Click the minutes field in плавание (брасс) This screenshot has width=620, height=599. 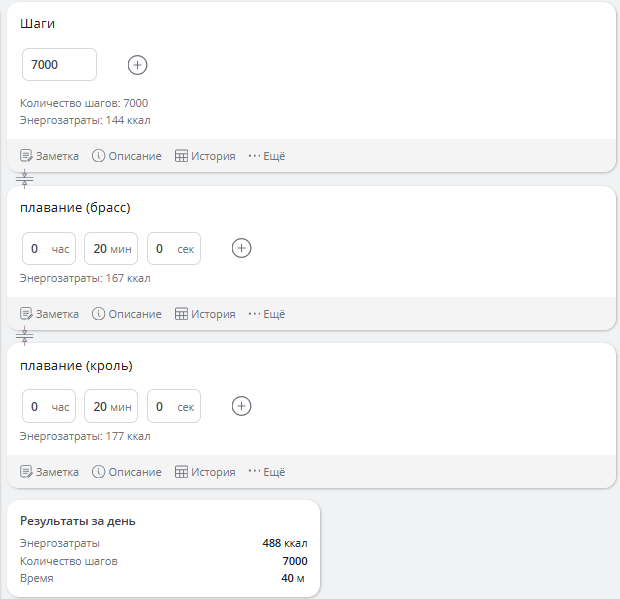(x=110, y=249)
